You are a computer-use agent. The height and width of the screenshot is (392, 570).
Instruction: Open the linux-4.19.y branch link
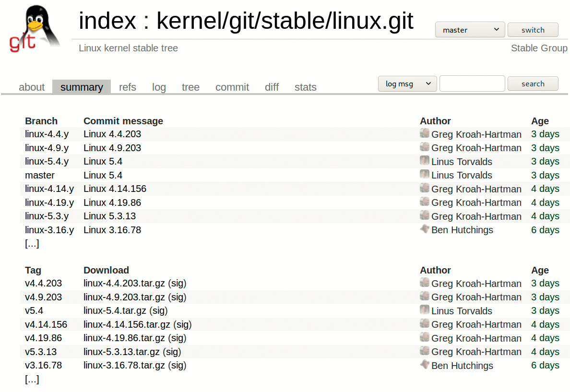pyautogui.click(x=49, y=202)
